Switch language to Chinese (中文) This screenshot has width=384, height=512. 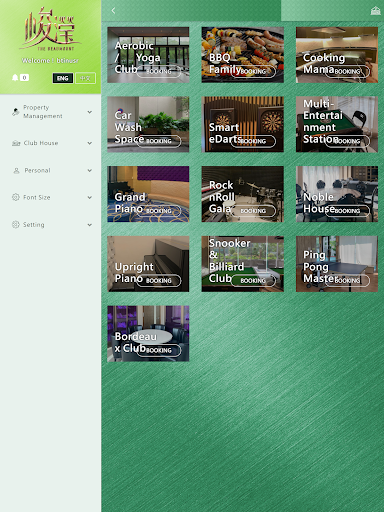[85, 78]
